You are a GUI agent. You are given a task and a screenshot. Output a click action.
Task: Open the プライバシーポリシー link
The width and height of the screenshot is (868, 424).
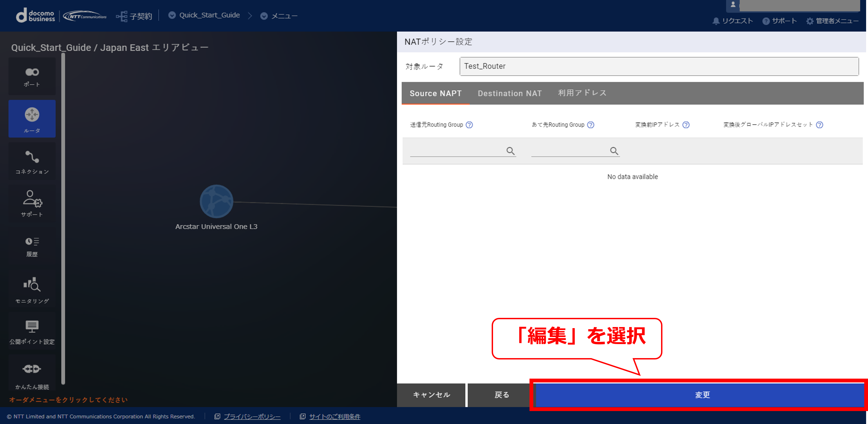click(252, 417)
